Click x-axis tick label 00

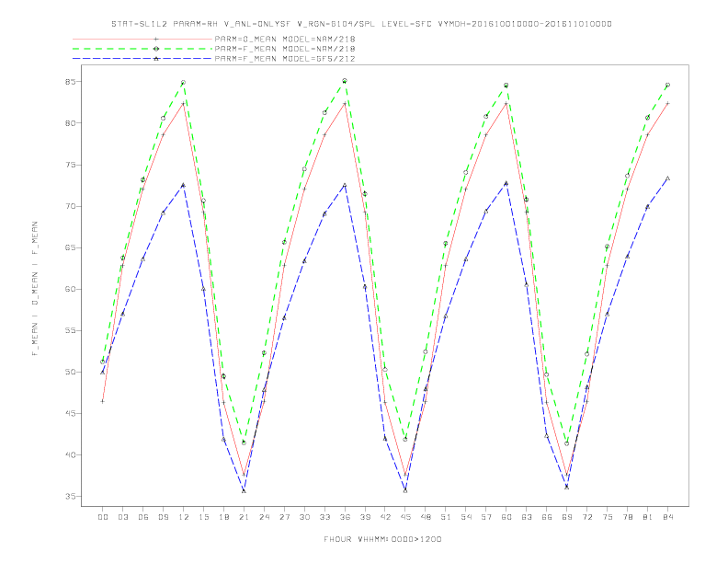point(103,517)
